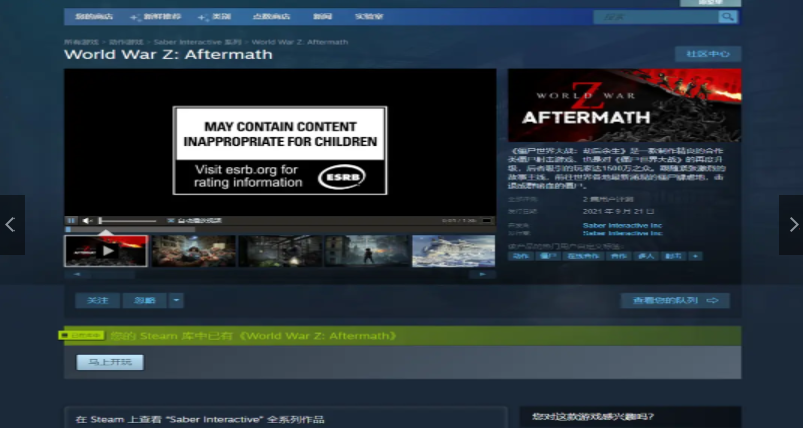Click the thumbnail strip left scroll arrow
803x428 pixels.
click(77, 274)
